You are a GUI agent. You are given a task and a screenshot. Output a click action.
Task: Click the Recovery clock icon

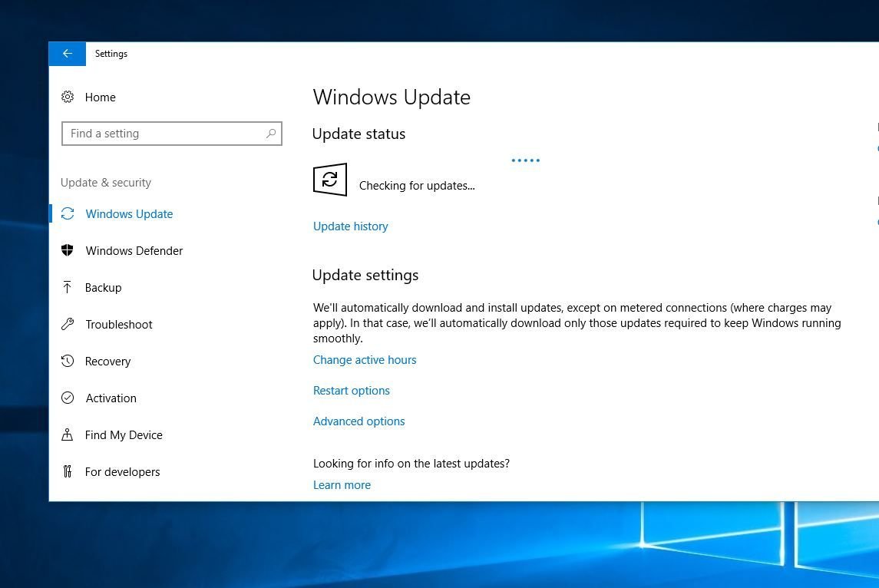pyautogui.click(x=68, y=361)
